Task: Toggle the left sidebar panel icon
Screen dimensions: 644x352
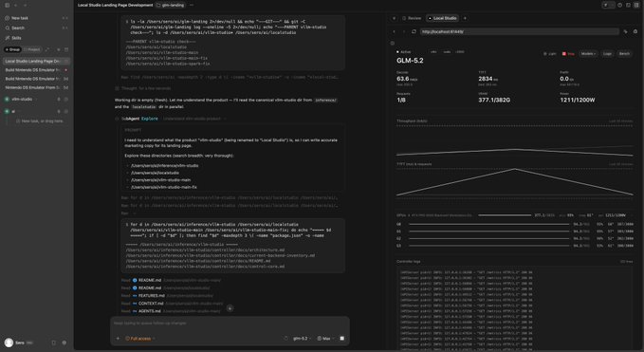Action: click(x=7, y=6)
